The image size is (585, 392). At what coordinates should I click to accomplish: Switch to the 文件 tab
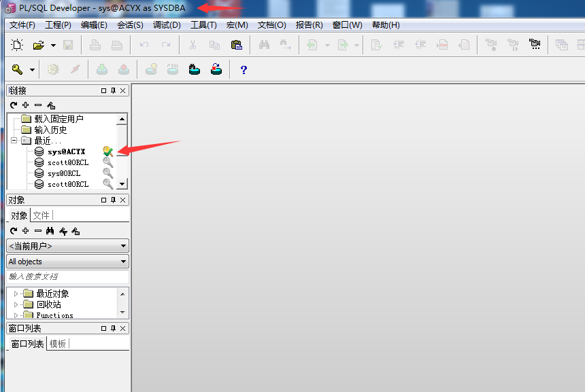click(x=41, y=215)
